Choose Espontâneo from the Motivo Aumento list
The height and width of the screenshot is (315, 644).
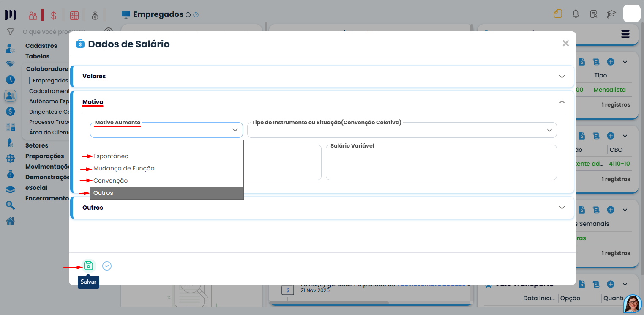coord(167,156)
